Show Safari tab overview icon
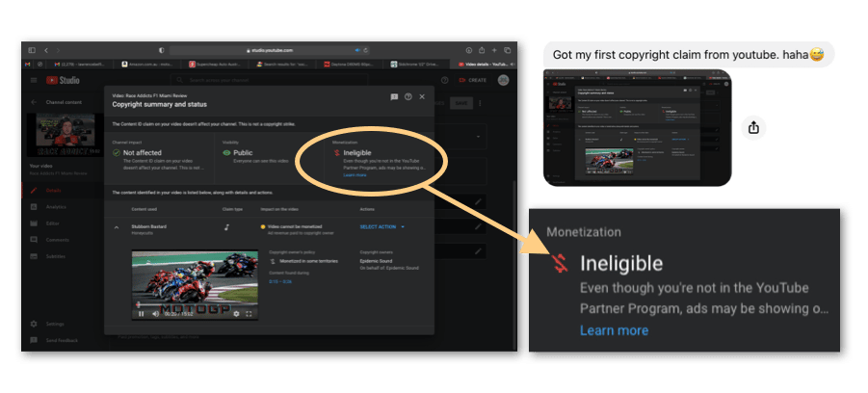 (x=507, y=50)
